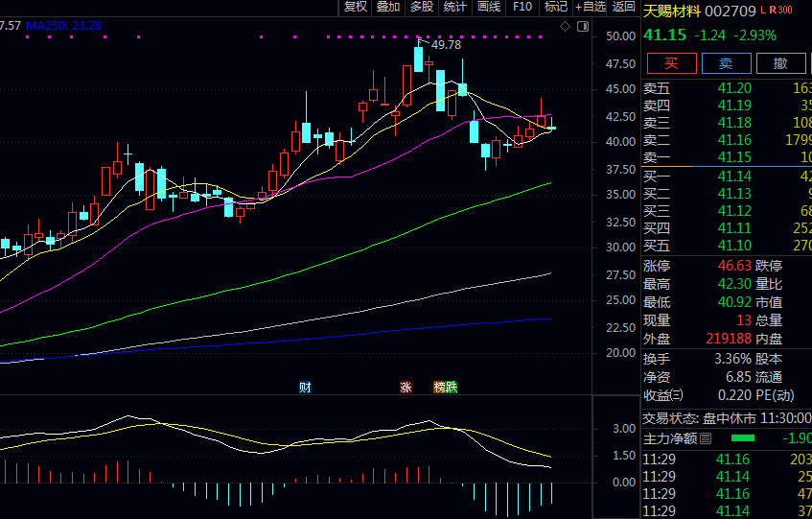
Task: Click the red R badge beside stock code
Action: (773, 10)
